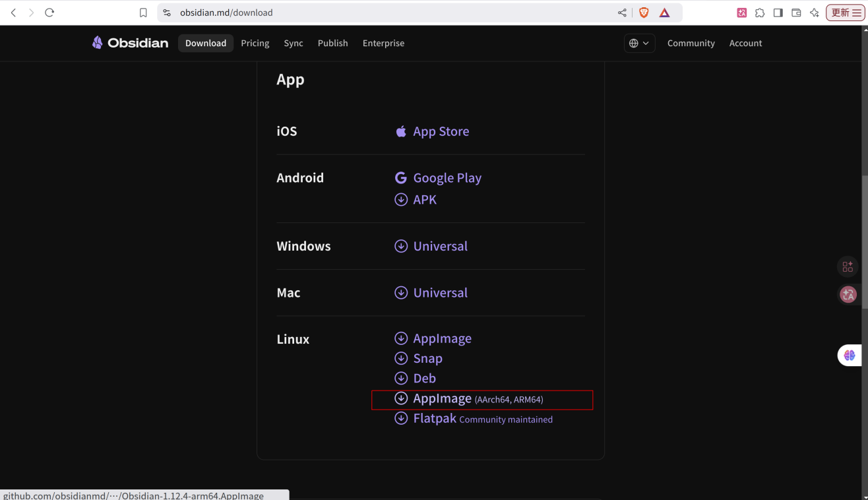Viewport: 868px width, 500px height.
Task: Open site settings icon in address bar
Action: pos(167,13)
